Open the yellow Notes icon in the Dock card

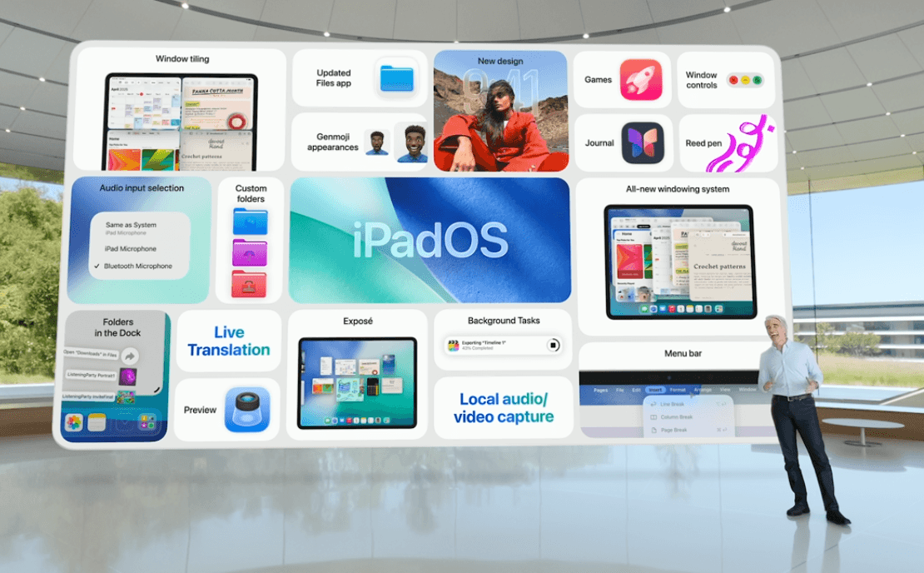97,422
